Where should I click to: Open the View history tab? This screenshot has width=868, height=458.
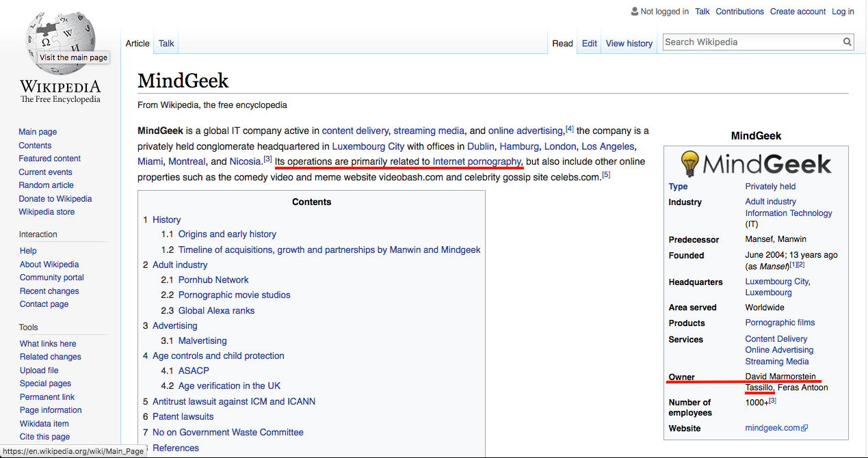[x=629, y=43]
